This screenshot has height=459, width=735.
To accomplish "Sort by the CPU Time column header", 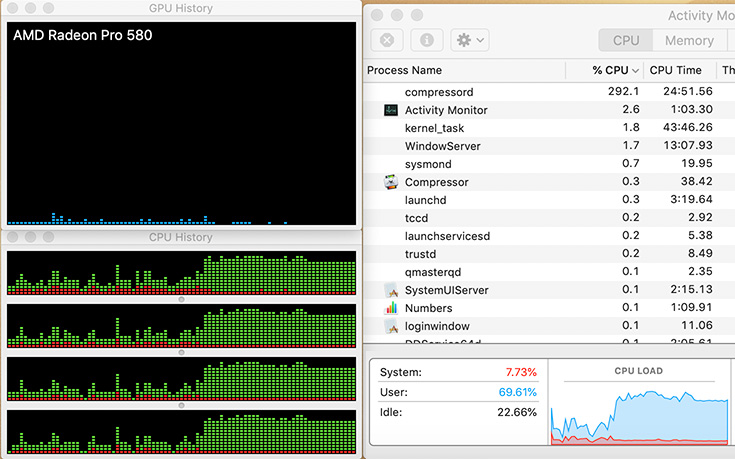I will (675, 70).
